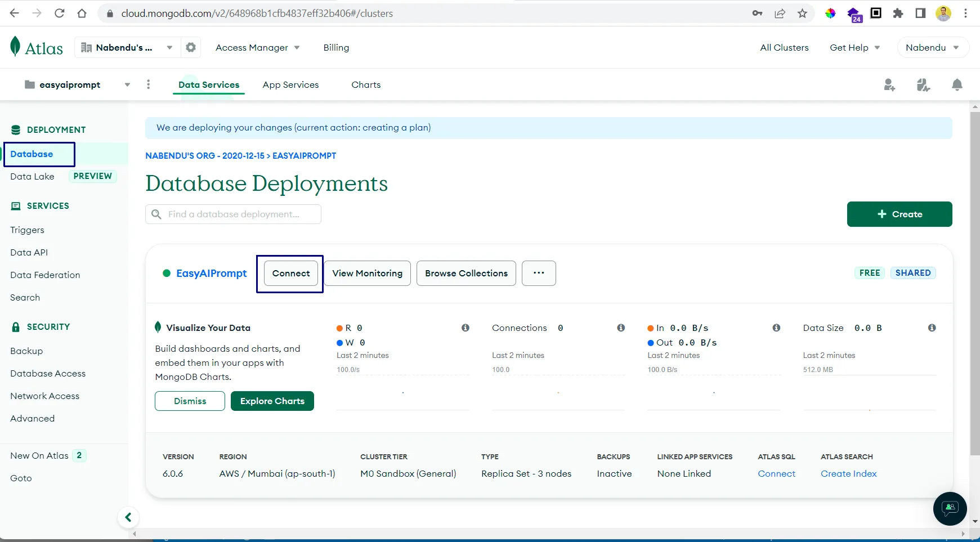Click Browse Collections button

[466, 273]
